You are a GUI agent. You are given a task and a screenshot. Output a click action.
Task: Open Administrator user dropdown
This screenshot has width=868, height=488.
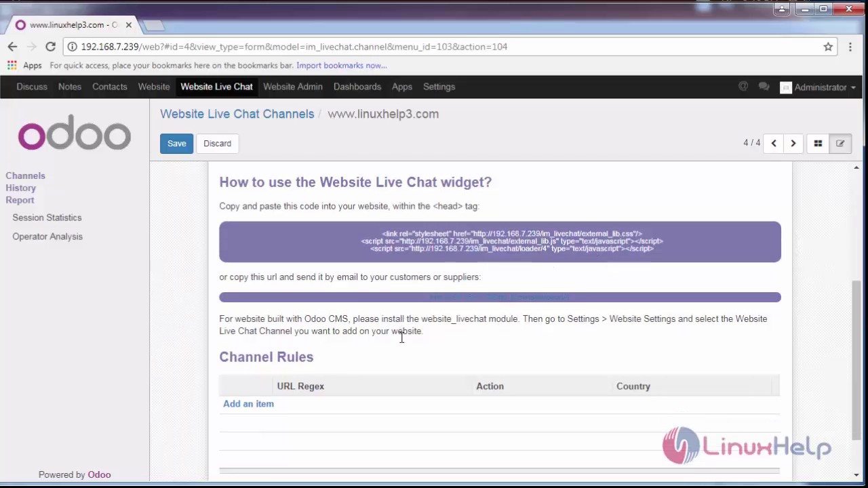pos(818,87)
